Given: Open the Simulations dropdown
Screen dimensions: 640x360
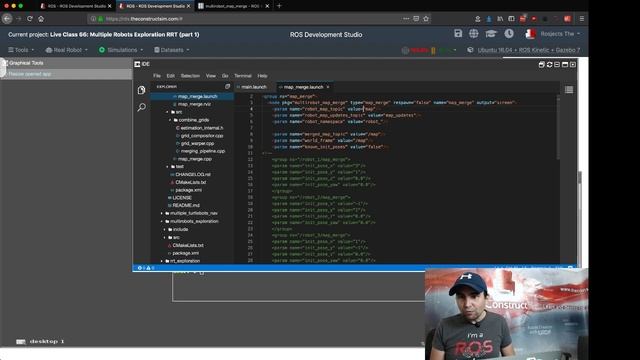Looking at the screenshot, I should [121, 50].
